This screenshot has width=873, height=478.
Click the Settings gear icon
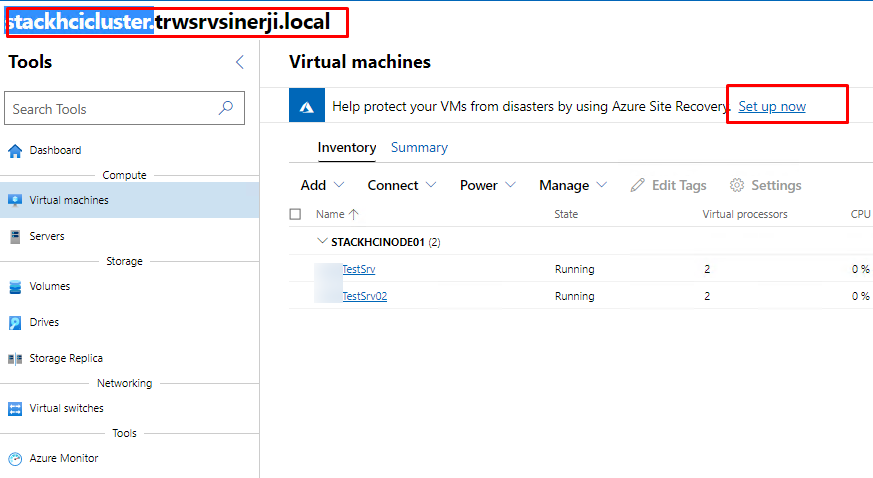point(737,185)
